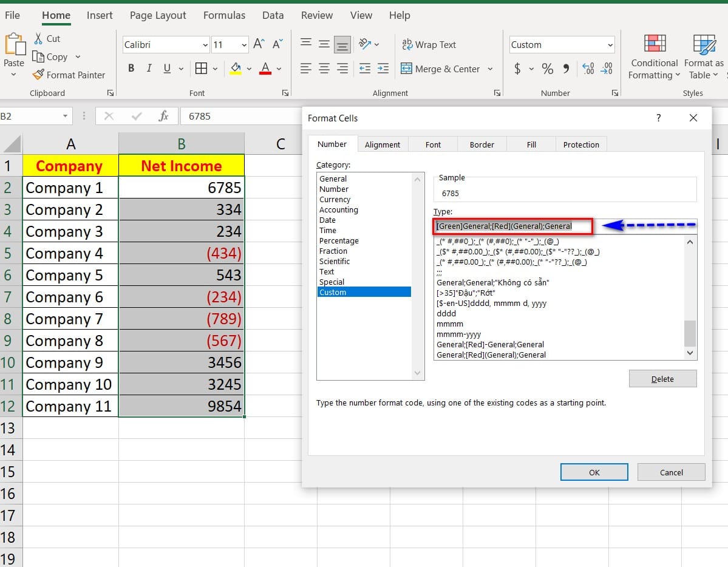Select Currency in the Category list
This screenshot has height=567, width=728.
tap(335, 199)
